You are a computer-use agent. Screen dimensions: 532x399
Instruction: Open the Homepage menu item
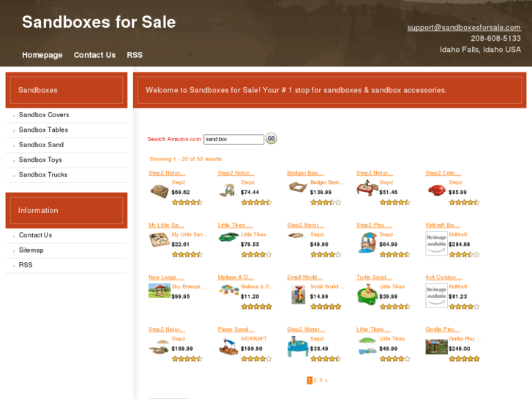click(x=42, y=55)
